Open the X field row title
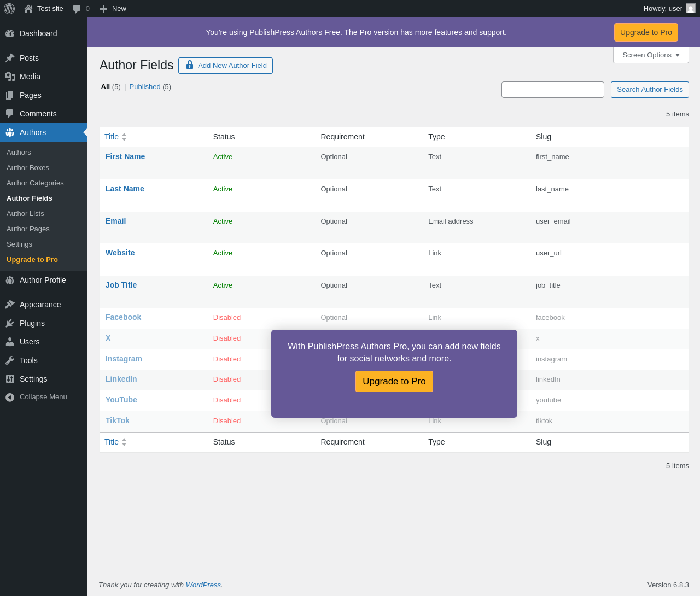The image size is (700, 596). point(108,338)
